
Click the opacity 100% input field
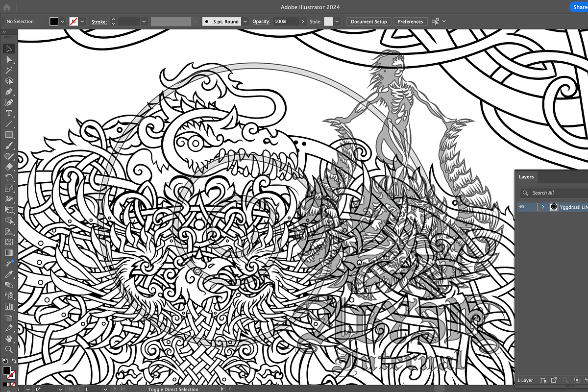tap(286, 22)
